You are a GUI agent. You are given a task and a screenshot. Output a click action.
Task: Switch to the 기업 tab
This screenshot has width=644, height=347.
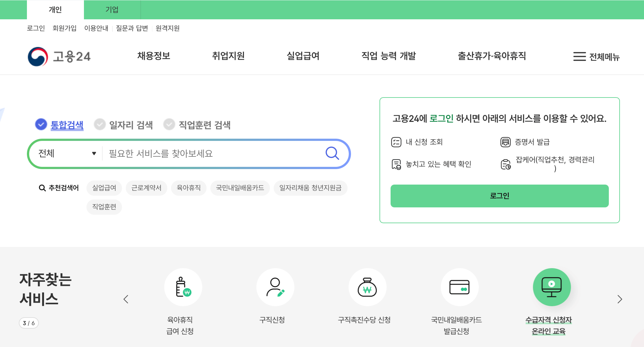pos(112,9)
